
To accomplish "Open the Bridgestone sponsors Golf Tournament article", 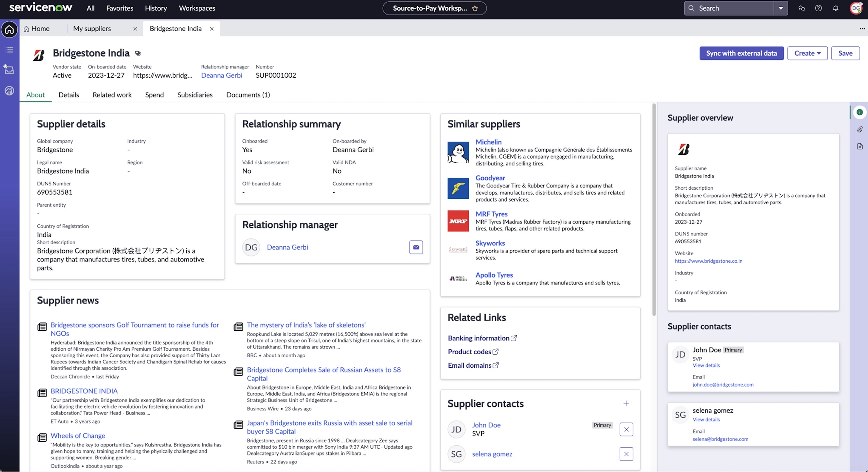I will coord(135,329).
